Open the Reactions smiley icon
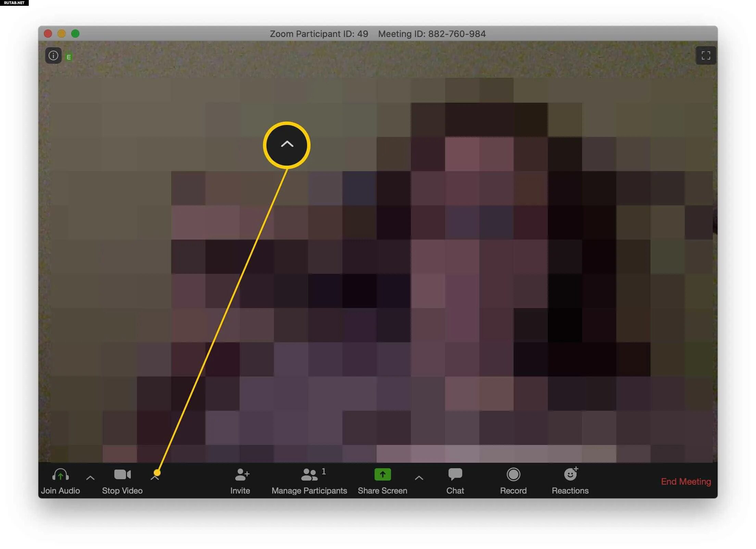The width and height of the screenshot is (756, 549). pos(570,474)
